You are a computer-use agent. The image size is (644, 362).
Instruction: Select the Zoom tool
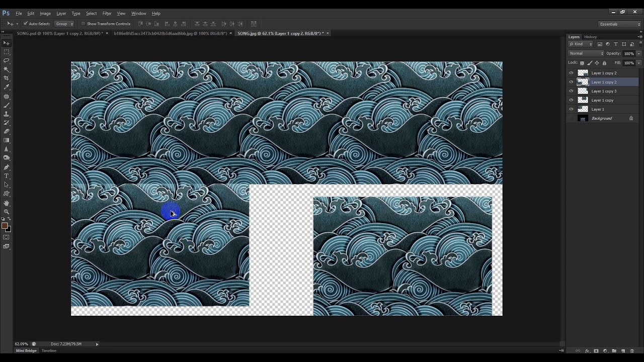(x=7, y=212)
